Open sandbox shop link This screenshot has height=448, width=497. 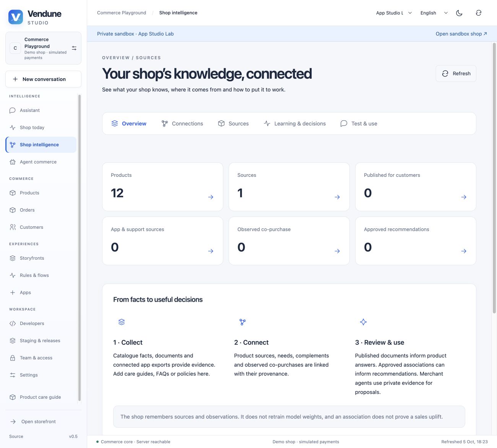tap(461, 34)
